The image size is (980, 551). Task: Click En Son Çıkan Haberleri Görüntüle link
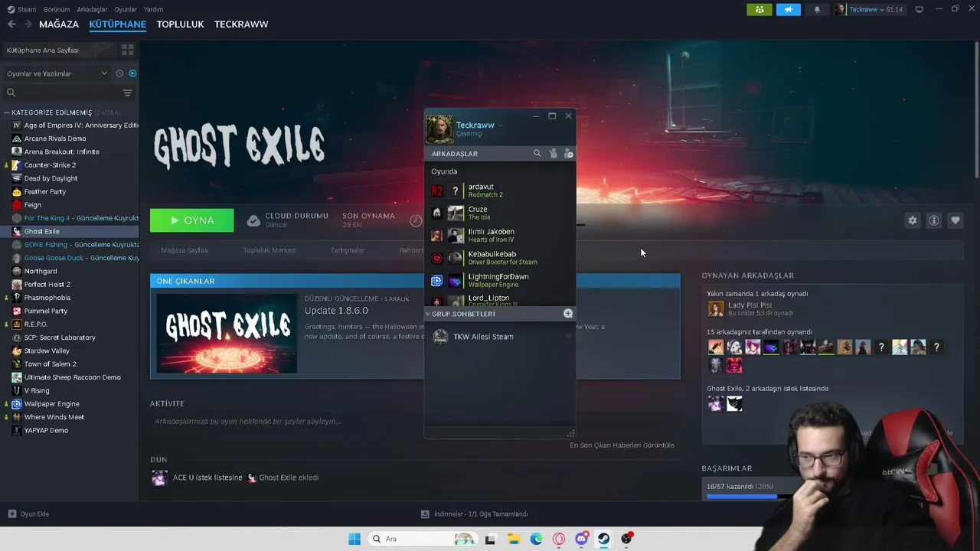pos(622,445)
